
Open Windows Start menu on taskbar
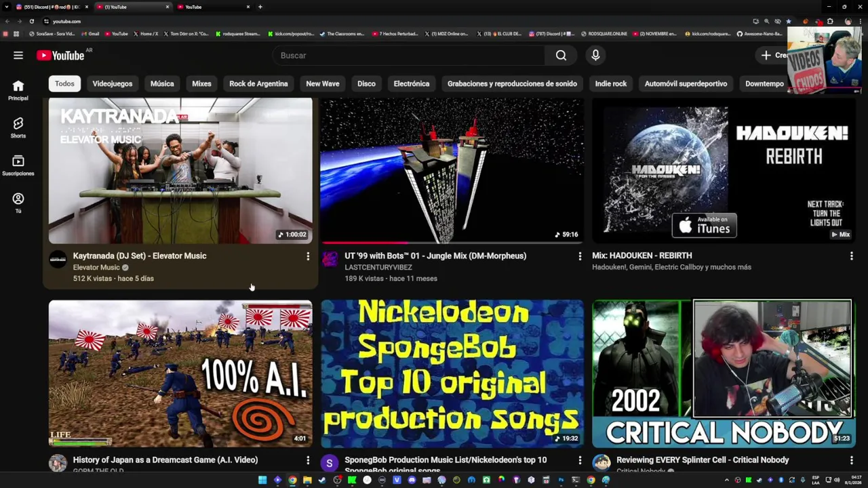pyautogui.click(x=262, y=481)
